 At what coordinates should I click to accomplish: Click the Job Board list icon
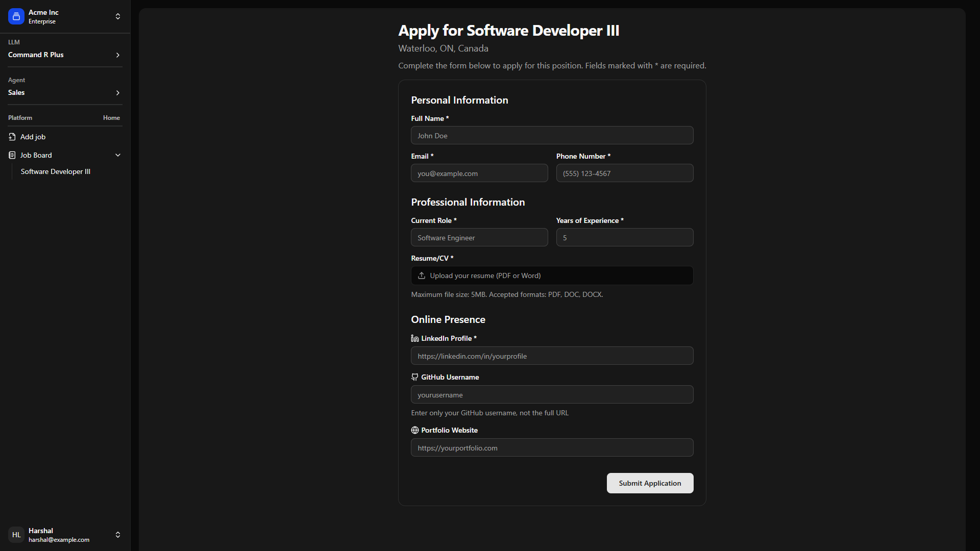(x=12, y=155)
